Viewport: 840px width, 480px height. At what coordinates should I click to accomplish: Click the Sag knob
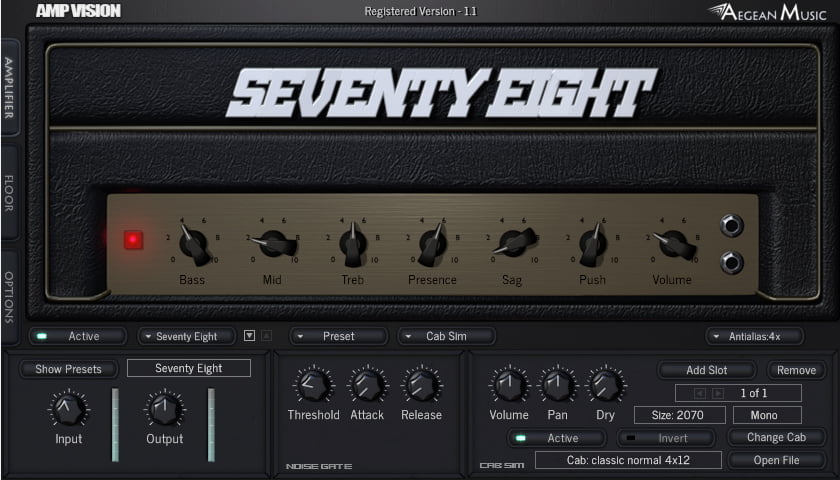pyautogui.click(x=513, y=243)
